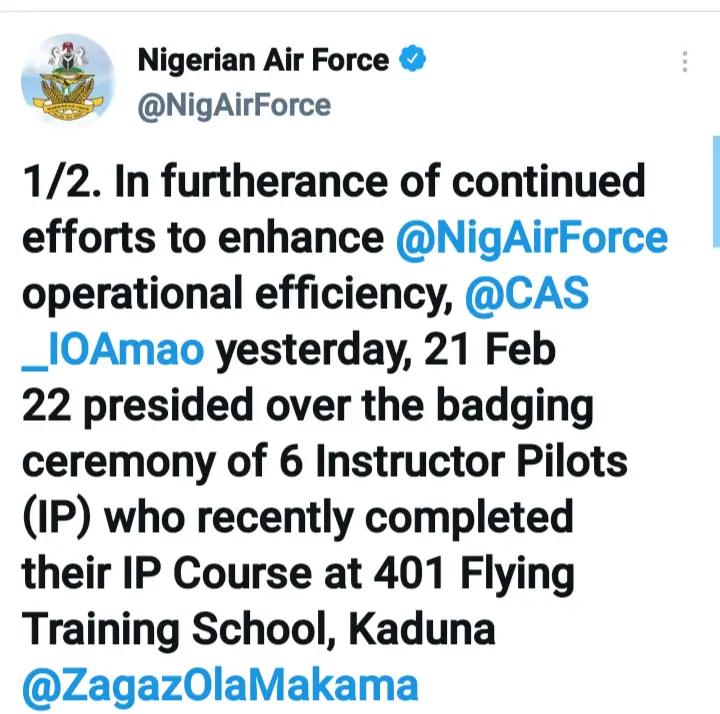Open the tweet's three-dot more options menu
This screenshot has width=720, height=714.
pos(685,62)
